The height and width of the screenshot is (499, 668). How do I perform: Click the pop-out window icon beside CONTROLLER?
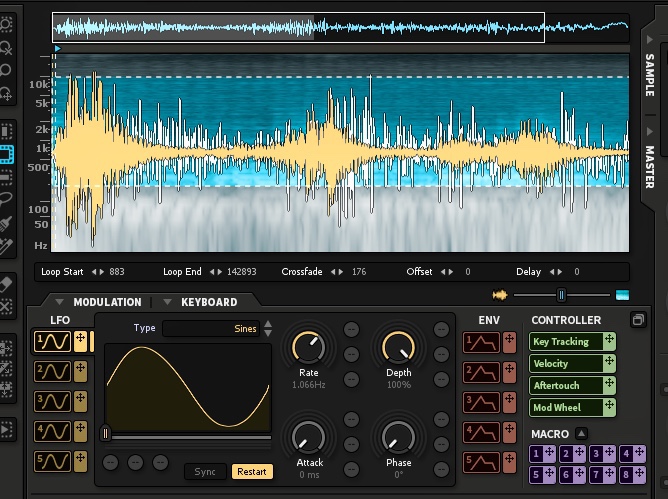point(638,320)
